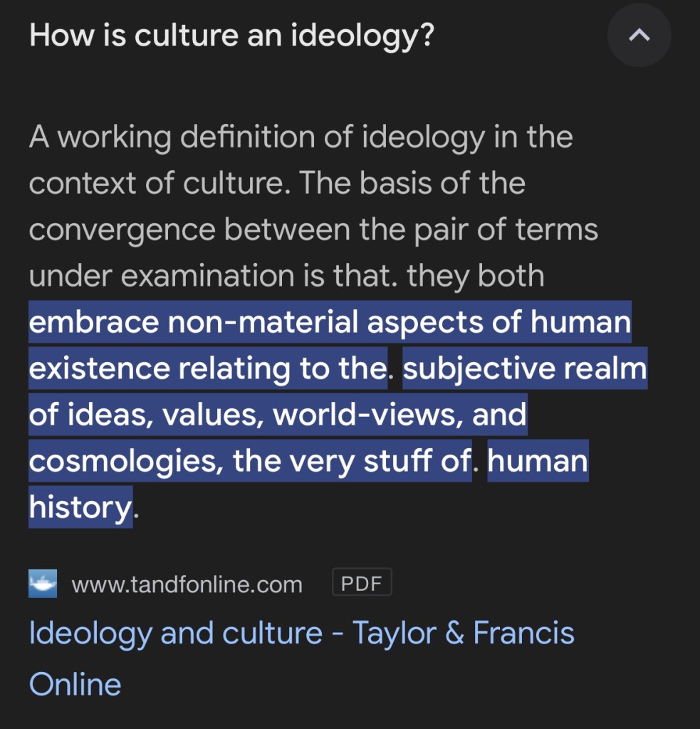
Task: Click the line "context of culture. The basis of the"
Action: click(277, 183)
